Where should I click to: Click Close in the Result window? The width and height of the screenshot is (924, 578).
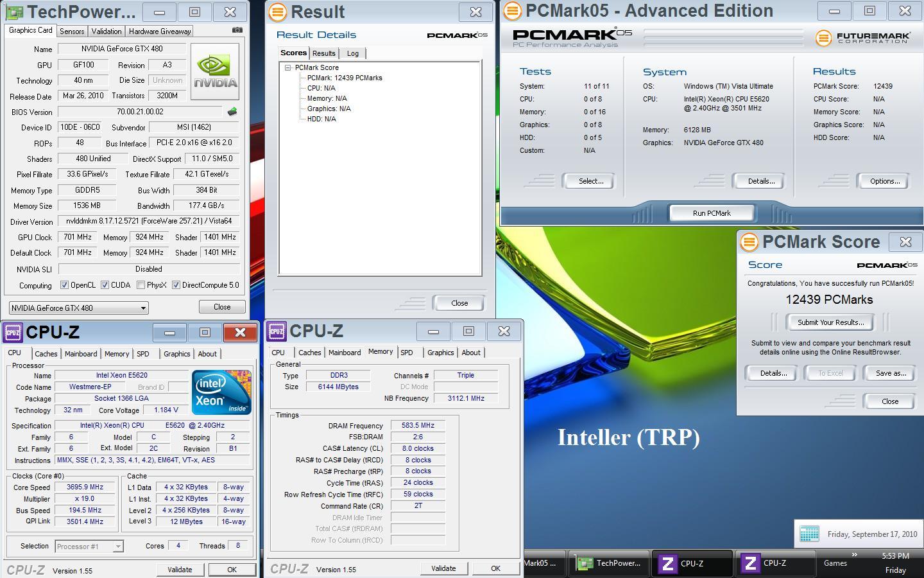[x=459, y=303]
